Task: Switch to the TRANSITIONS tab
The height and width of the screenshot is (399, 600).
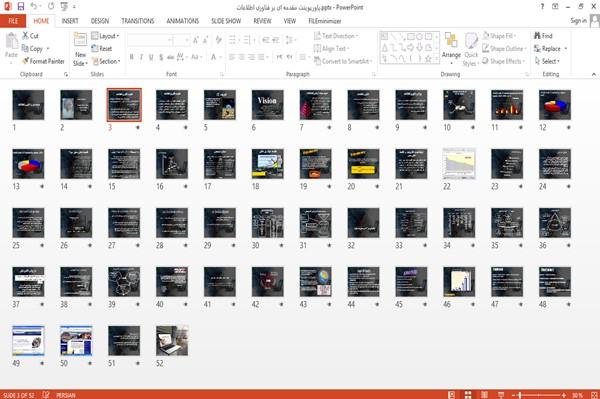Action: 138,21
